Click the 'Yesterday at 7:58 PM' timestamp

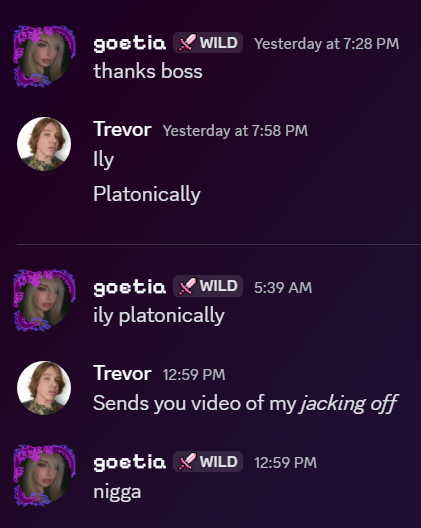(x=235, y=131)
